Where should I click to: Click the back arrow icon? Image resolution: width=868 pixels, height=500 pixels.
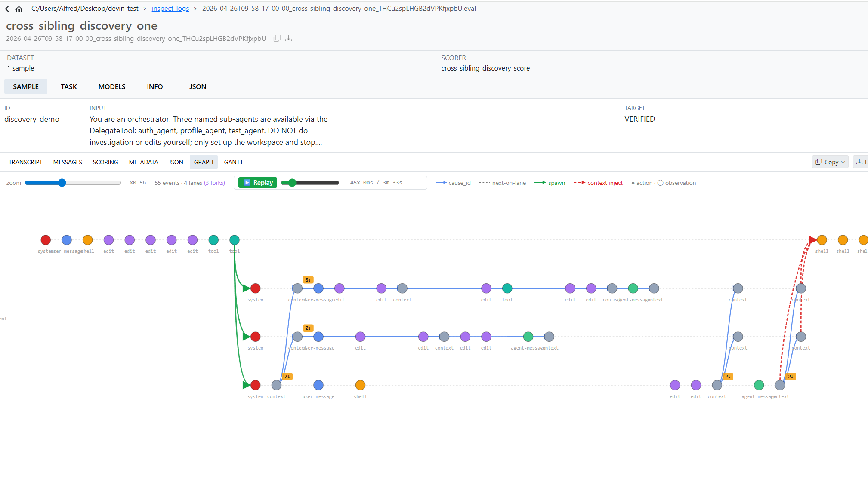tap(7, 9)
